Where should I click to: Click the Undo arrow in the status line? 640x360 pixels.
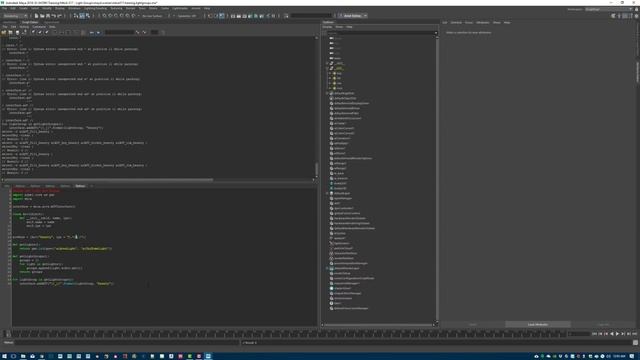click(x=53, y=16)
